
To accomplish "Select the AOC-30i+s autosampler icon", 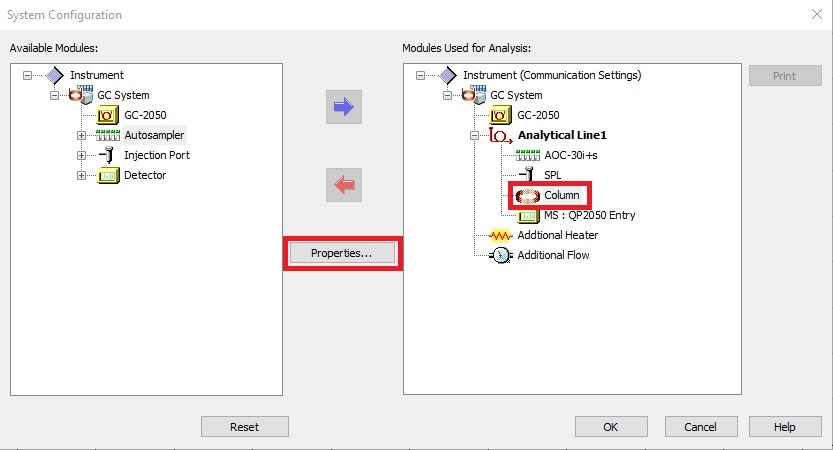I will point(528,155).
